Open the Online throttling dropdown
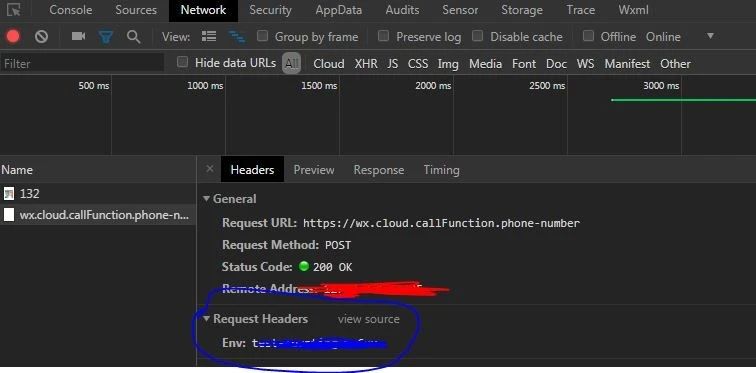The image size is (756, 373). pos(680,37)
